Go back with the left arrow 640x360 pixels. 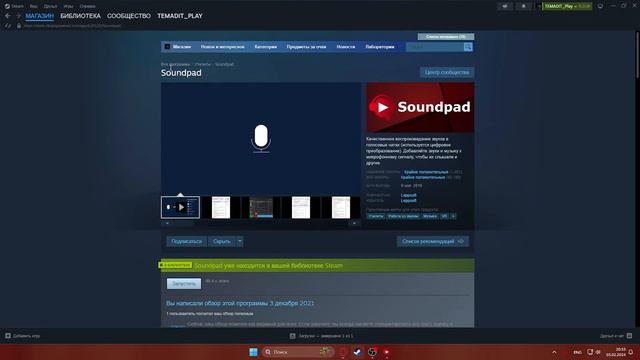coord(8,16)
